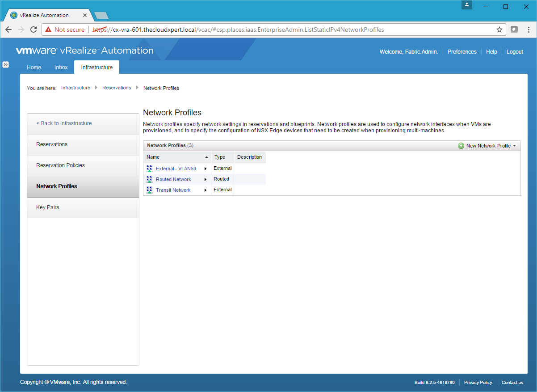Open dropdown arrow next to Routed Network
This screenshot has width=537, height=392.
coord(206,179)
